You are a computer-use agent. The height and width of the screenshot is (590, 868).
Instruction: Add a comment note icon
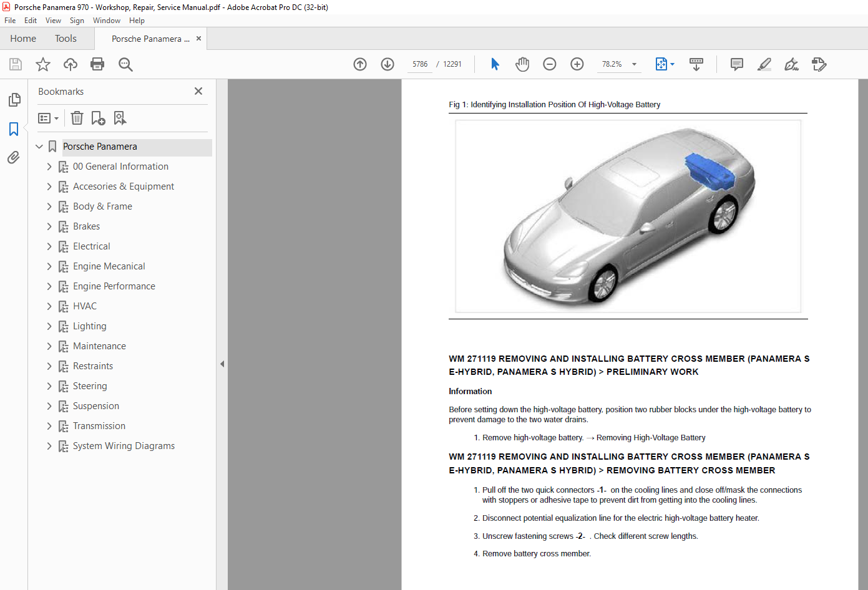coord(737,64)
